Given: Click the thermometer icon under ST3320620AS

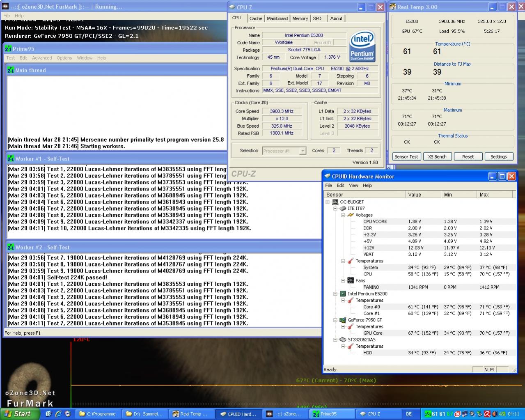Looking at the screenshot, I should click(351, 346).
